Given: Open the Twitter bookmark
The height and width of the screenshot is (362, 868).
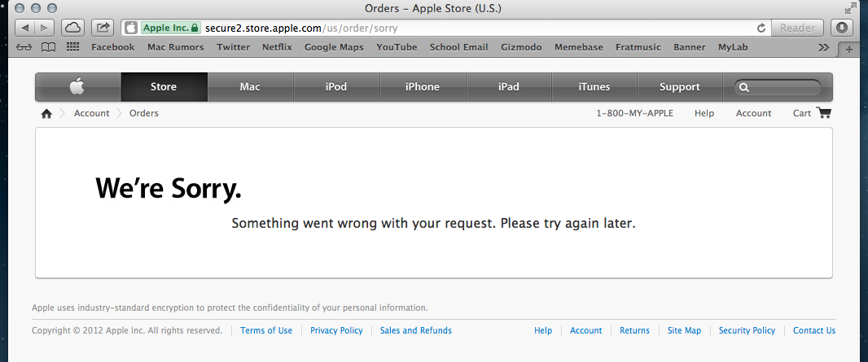Looking at the screenshot, I should pyautogui.click(x=233, y=47).
